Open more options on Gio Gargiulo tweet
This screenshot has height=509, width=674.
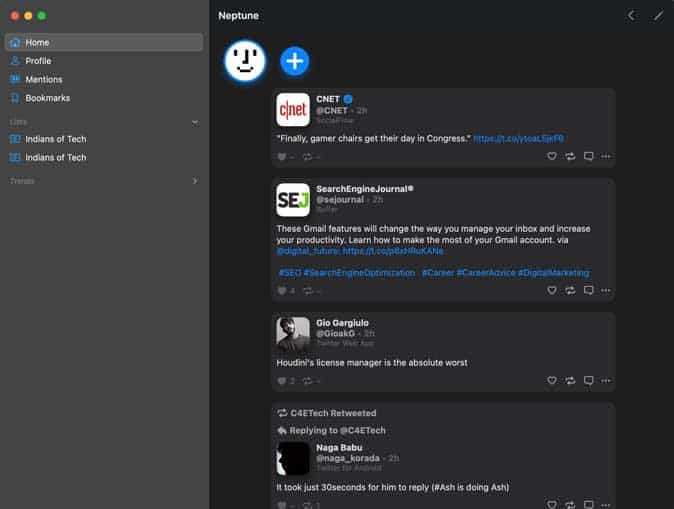[606, 380]
